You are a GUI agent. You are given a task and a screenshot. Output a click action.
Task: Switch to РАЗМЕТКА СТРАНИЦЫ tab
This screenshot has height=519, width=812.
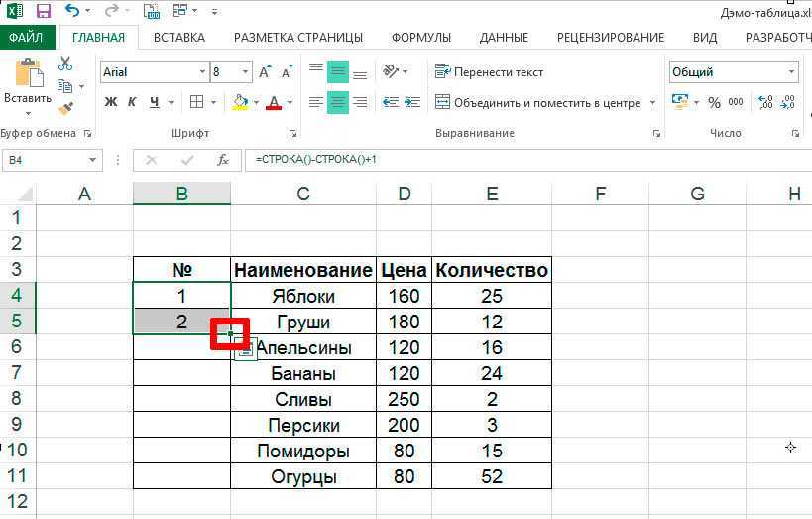[x=298, y=38]
